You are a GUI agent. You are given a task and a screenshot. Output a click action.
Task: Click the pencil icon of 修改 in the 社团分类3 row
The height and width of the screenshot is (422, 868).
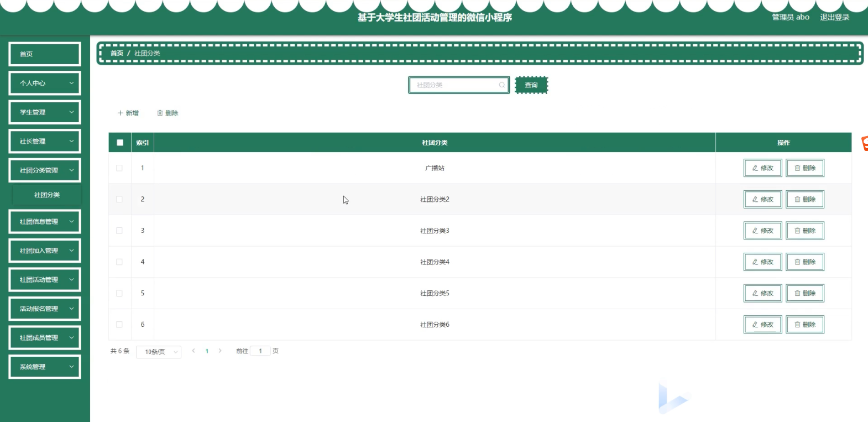tap(755, 231)
